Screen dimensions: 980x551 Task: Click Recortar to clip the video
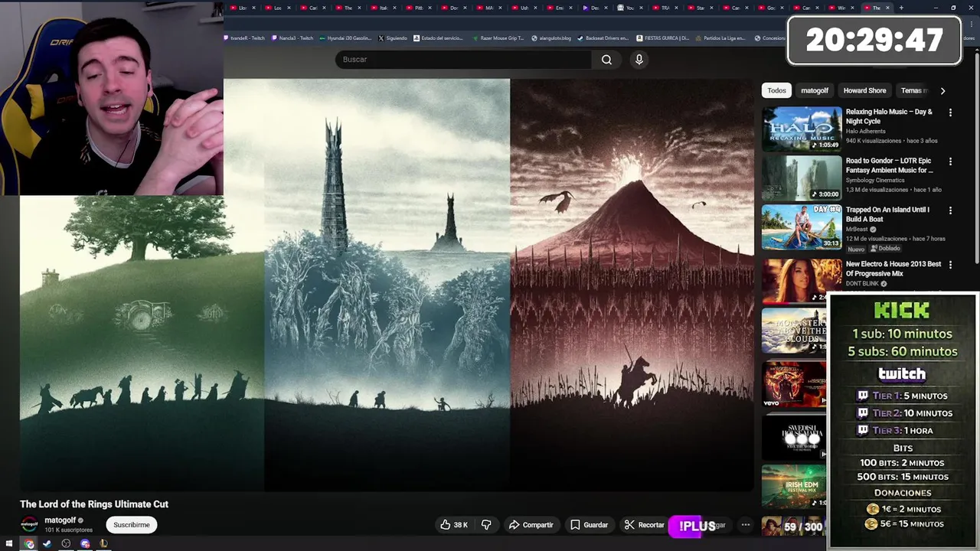644,525
